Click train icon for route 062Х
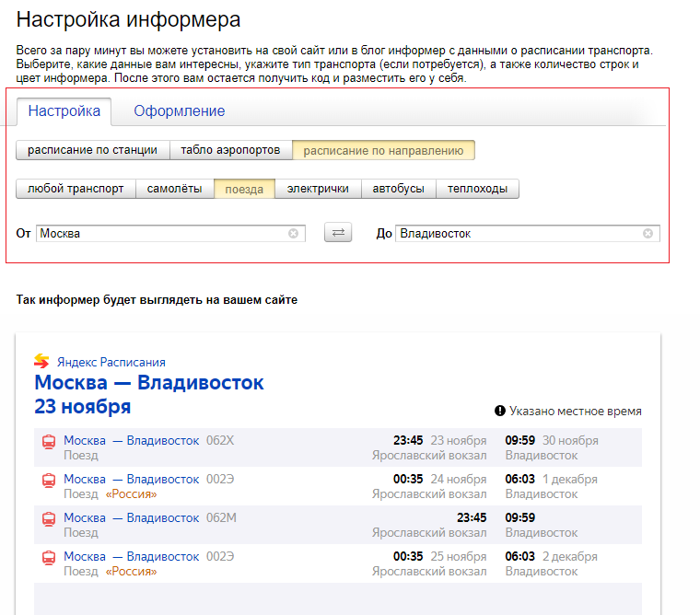Image resolution: width=700 pixels, height=615 pixels. click(49, 442)
